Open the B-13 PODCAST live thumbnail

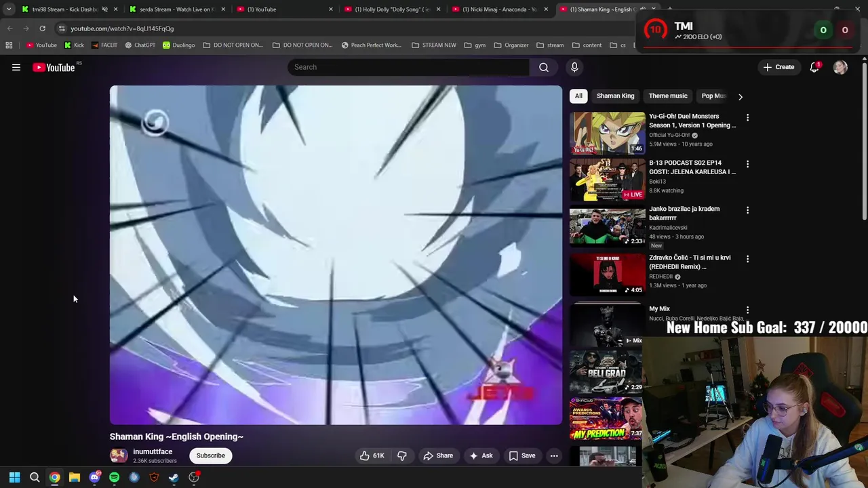coord(607,180)
